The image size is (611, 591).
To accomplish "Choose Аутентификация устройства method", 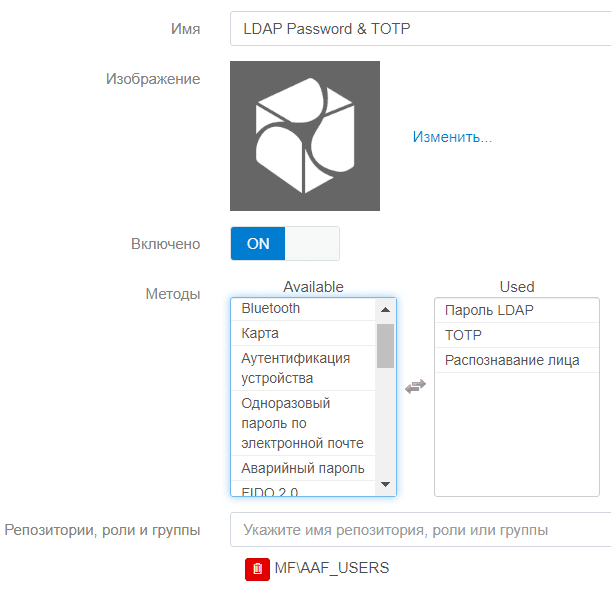I will pos(302,368).
